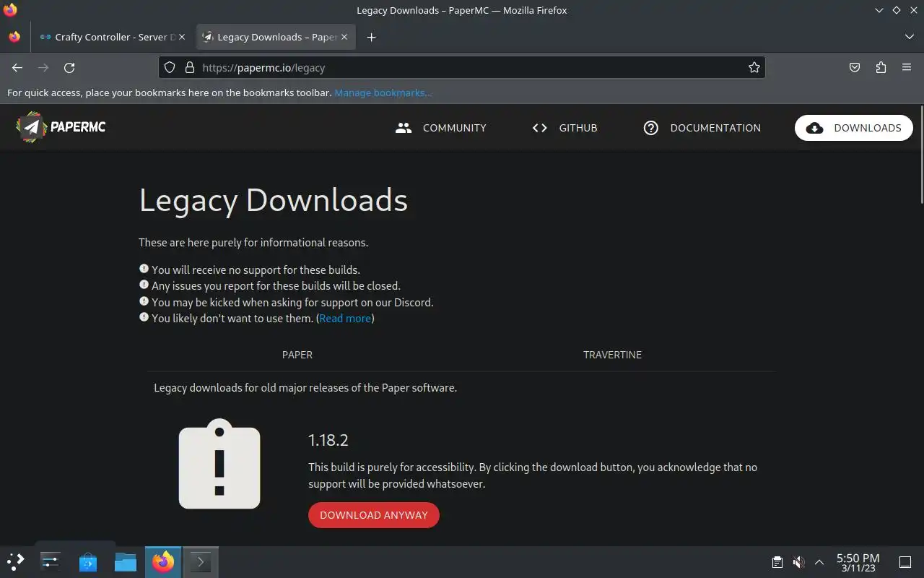Save page to Pocket

click(x=855, y=67)
